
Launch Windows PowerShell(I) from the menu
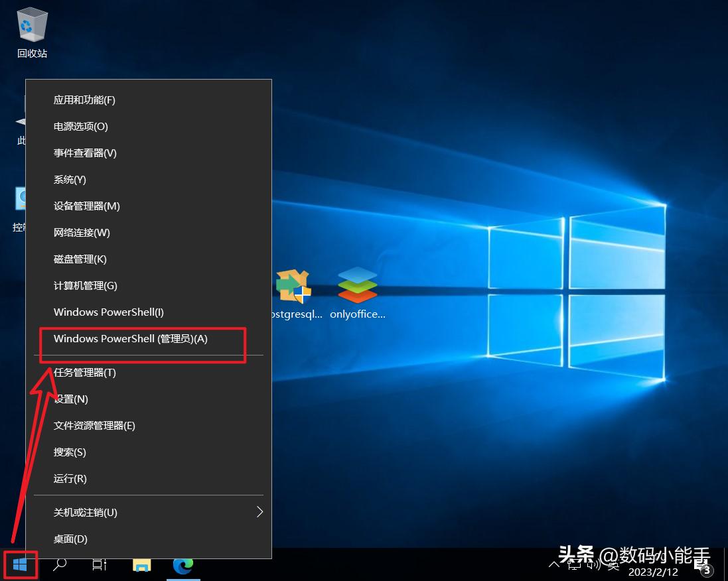coord(149,312)
